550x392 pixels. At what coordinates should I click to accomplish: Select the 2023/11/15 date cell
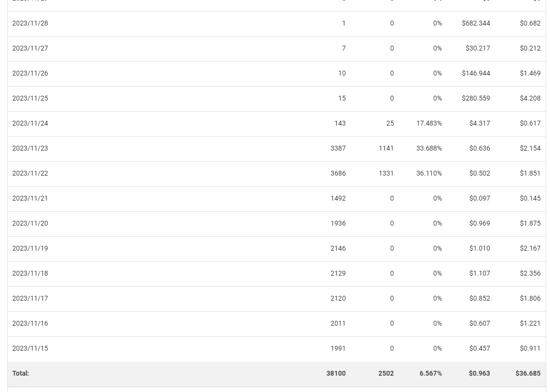pos(30,348)
